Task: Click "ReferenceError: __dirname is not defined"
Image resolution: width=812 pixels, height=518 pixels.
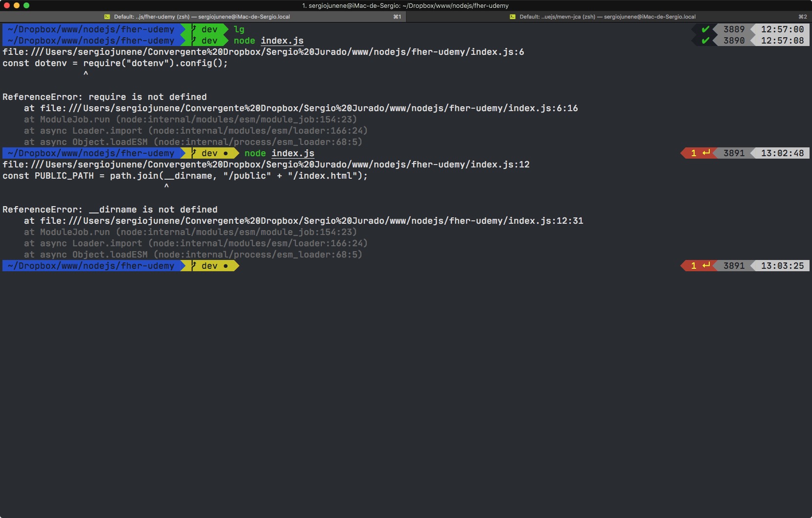Action: 110,210
